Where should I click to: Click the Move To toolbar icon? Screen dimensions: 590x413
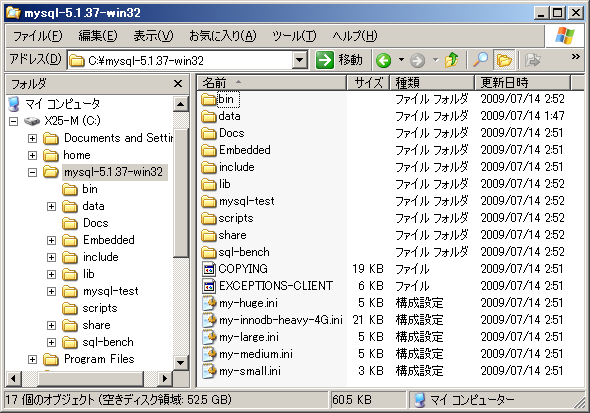(x=532, y=60)
